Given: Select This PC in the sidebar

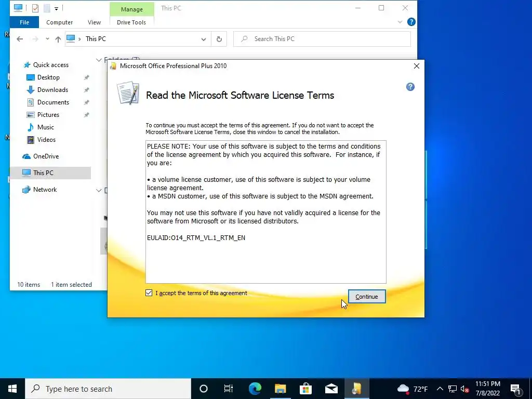Looking at the screenshot, I should (x=51, y=172).
